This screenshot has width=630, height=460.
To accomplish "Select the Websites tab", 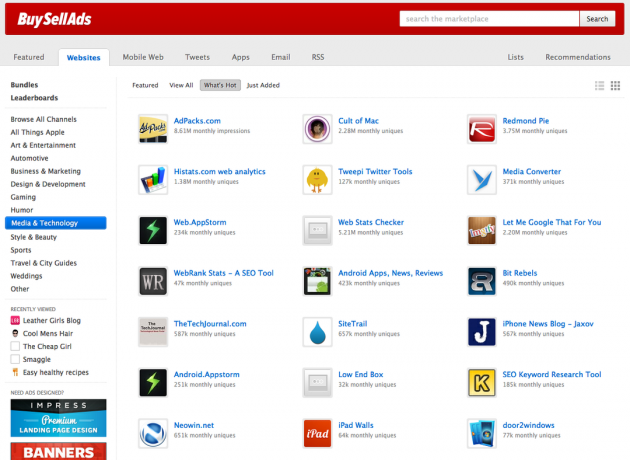I will (84, 57).
